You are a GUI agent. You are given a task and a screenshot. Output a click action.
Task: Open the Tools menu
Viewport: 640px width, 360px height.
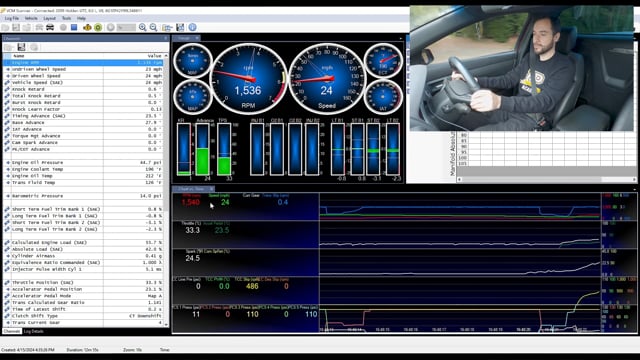point(66,18)
